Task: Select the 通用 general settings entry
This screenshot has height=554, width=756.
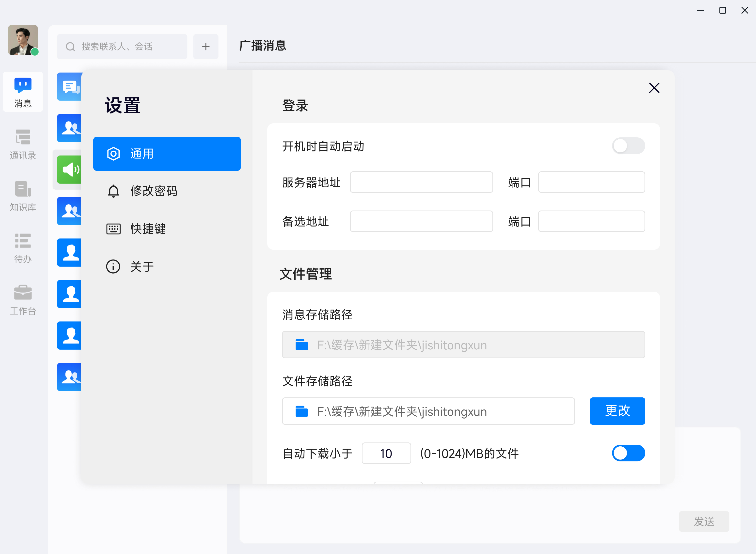Action: pyautogui.click(x=167, y=154)
